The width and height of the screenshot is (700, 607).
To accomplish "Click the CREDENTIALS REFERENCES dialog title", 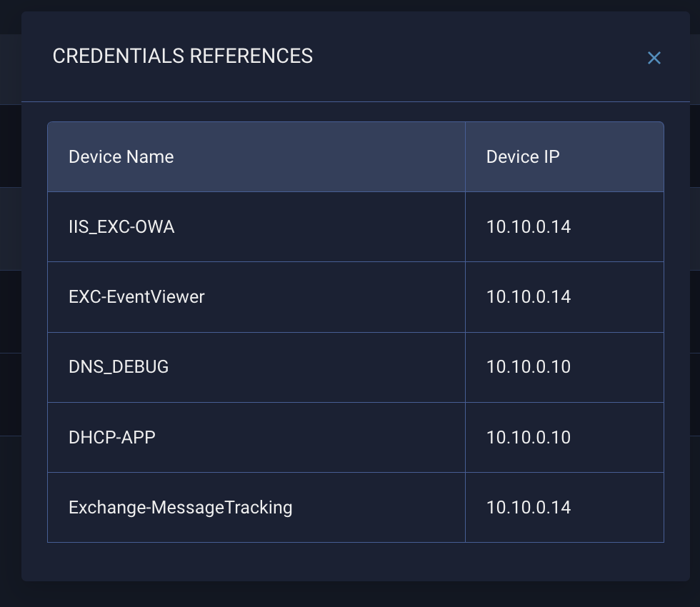I will (x=183, y=56).
